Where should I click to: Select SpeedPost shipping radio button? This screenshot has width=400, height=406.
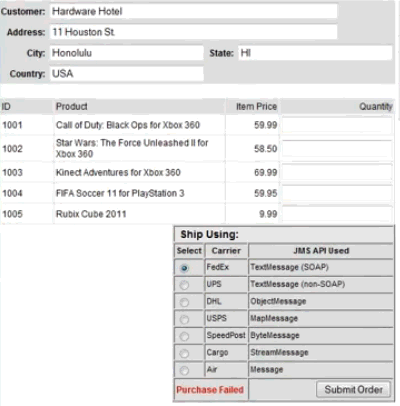coord(184,336)
